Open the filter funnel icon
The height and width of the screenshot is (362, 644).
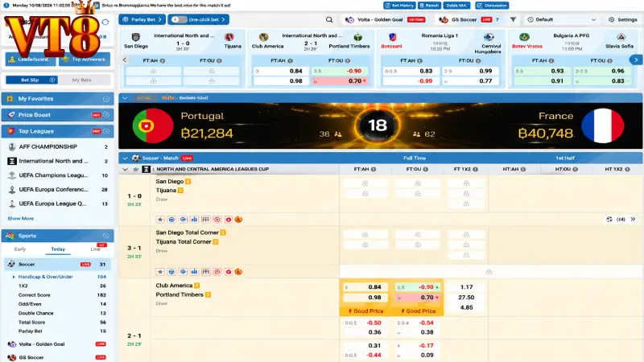(x=513, y=19)
